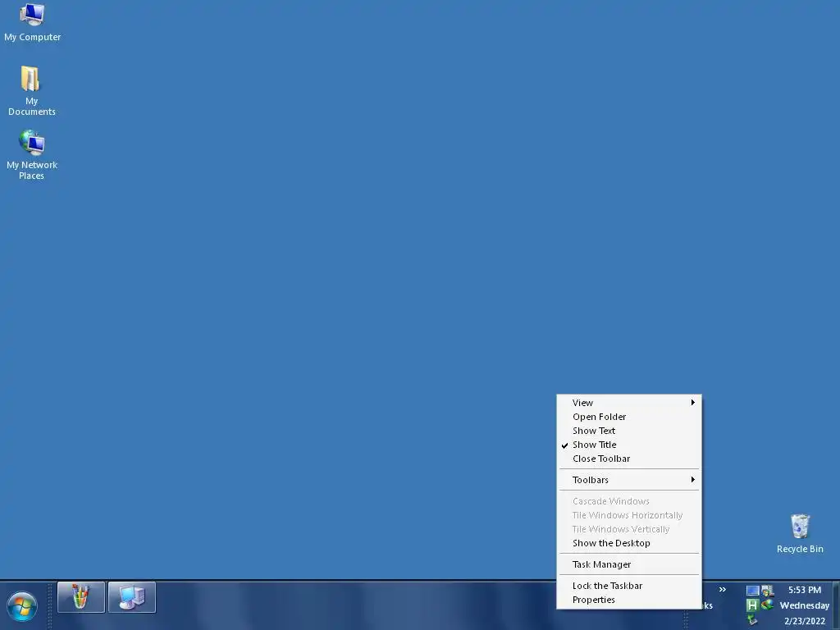Open the My Computer desktop icon

tap(32, 22)
